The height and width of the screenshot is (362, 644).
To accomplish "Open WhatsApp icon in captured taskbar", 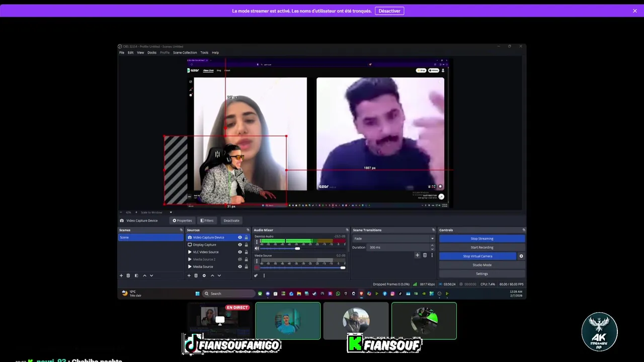I will (338, 294).
